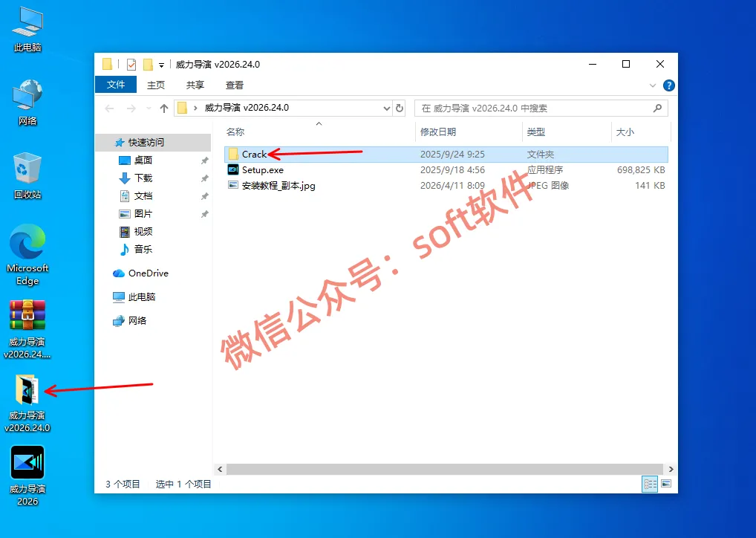
Task: Expand the ribbon with the chevron
Action: click(653, 85)
